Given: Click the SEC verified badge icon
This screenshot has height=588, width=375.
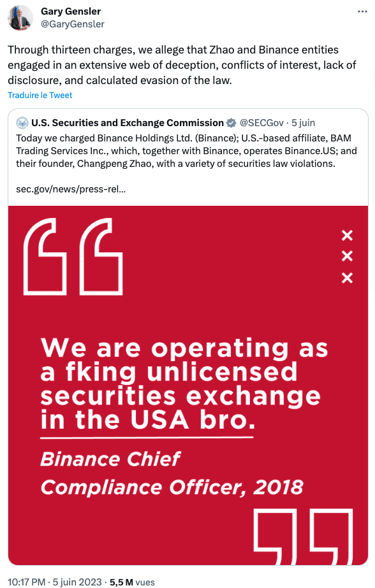Looking at the screenshot, I should 232,122.
